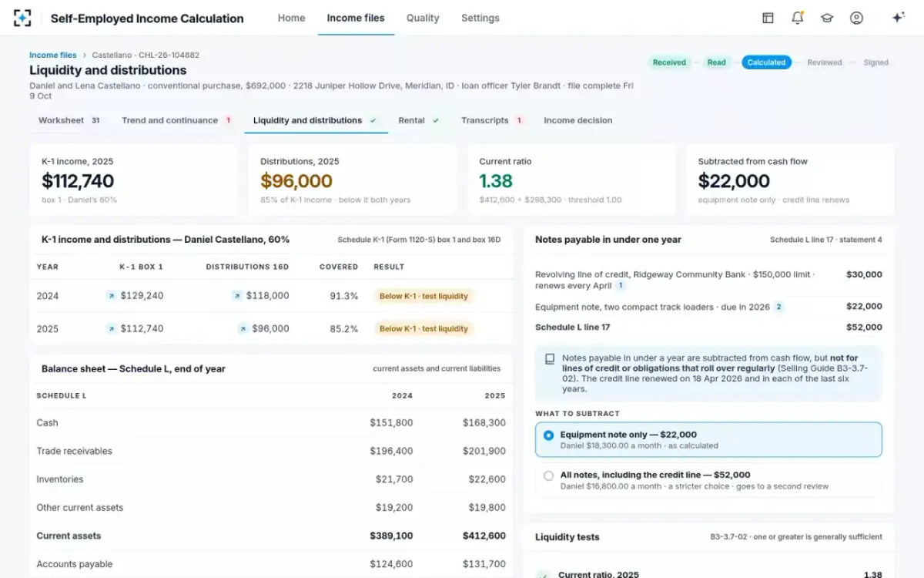Click 2025 Other current assets $19,800
The width and height of the screenshot is (924, 578).
[x=487, y=508]
